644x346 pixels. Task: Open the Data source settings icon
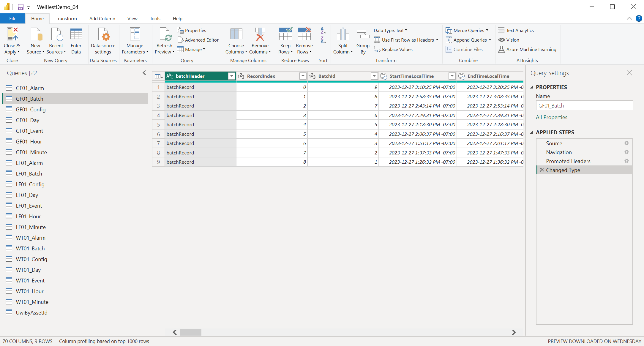103,34
